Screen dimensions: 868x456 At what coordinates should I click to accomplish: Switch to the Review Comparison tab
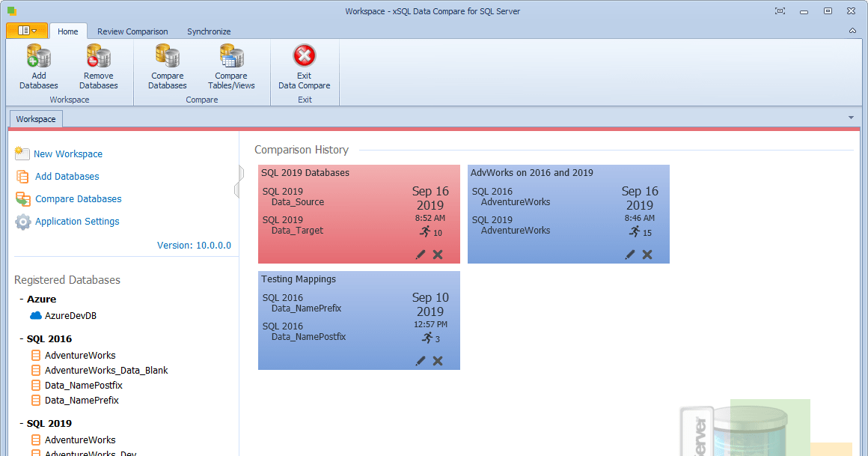click(x=132, y=31)
